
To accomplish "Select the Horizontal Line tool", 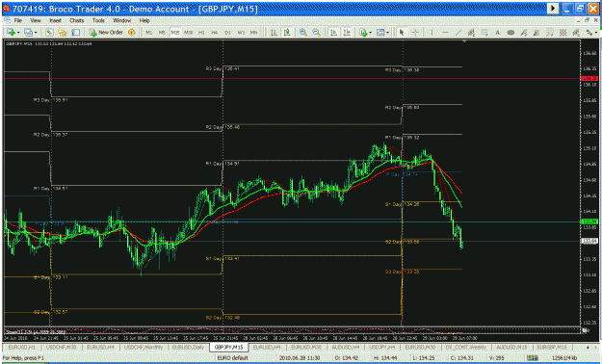I will [x=445, y=33].
